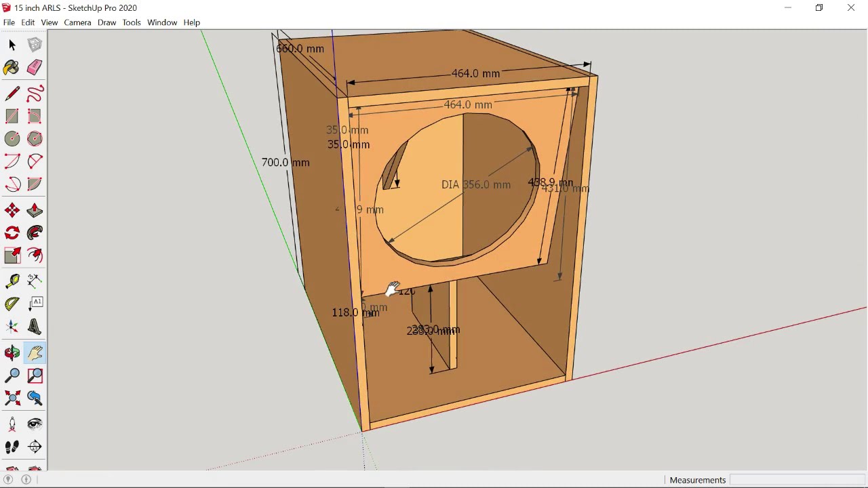Viewport: 868px width, 488px height.
Task: Minimize the SketchUp window
Action: tap(788, 8)
